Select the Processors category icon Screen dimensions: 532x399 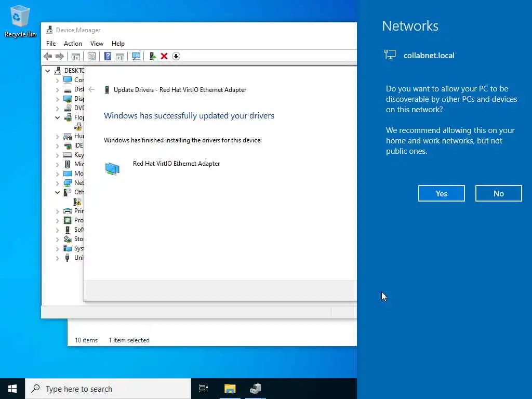click(68, 220)
